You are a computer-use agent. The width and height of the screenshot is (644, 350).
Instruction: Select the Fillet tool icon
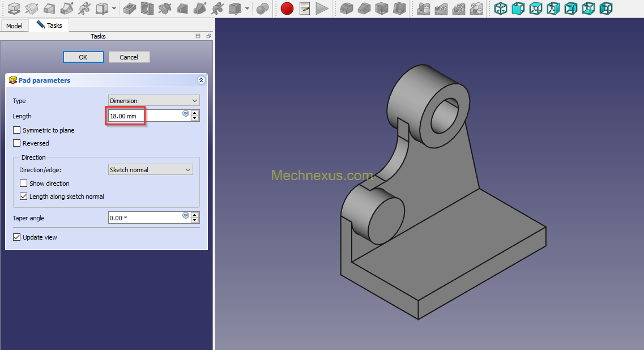point(347,8)
